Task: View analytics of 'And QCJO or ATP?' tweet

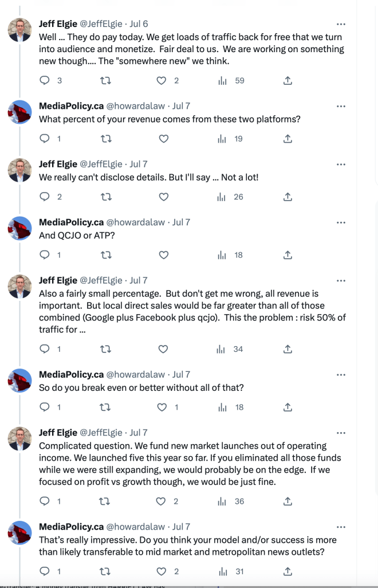Action: [223, 255]
